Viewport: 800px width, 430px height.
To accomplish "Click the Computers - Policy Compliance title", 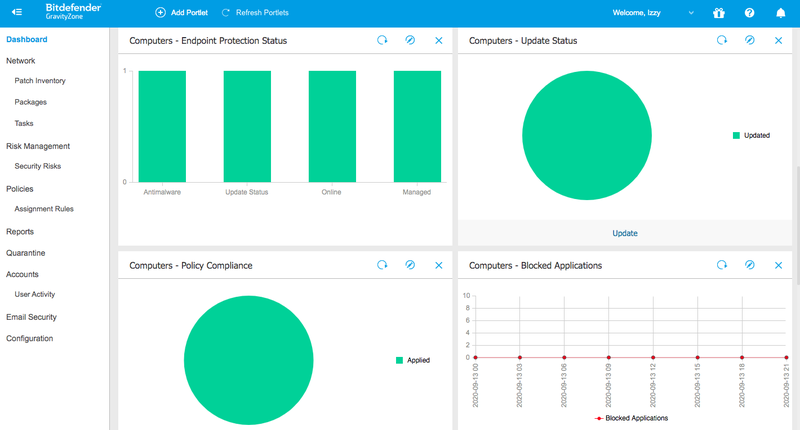I will 191,265.
